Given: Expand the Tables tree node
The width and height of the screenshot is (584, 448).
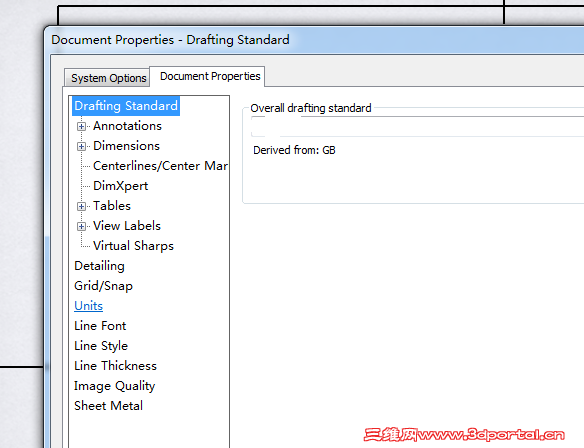Looking at the screenshot, I should pyautogui.click(x=81, y=206).
